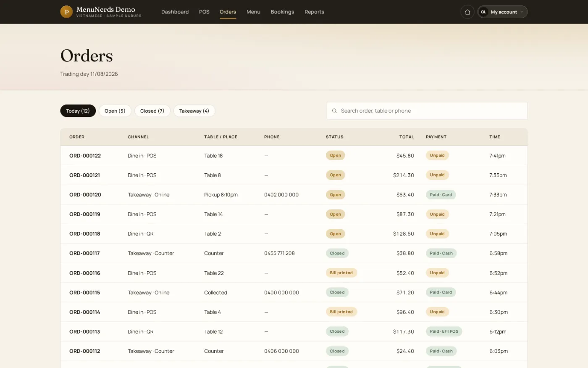Image resolution: width=588 pixels, height=368 pixels.
Task: Click the MenuNerds Demo brand name
Action: click(x=106, y=9)
